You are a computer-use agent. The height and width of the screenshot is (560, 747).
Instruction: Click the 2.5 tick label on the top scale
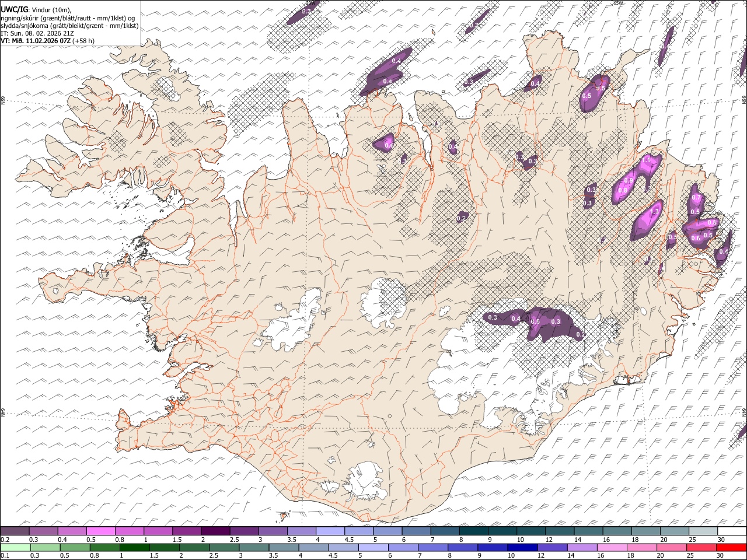tap(234, 540)
